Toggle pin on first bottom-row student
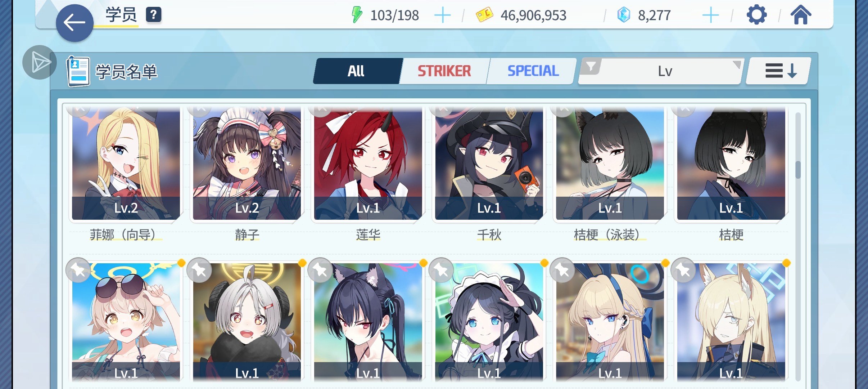This screenshot has width=868, height=389. point(78,270)
